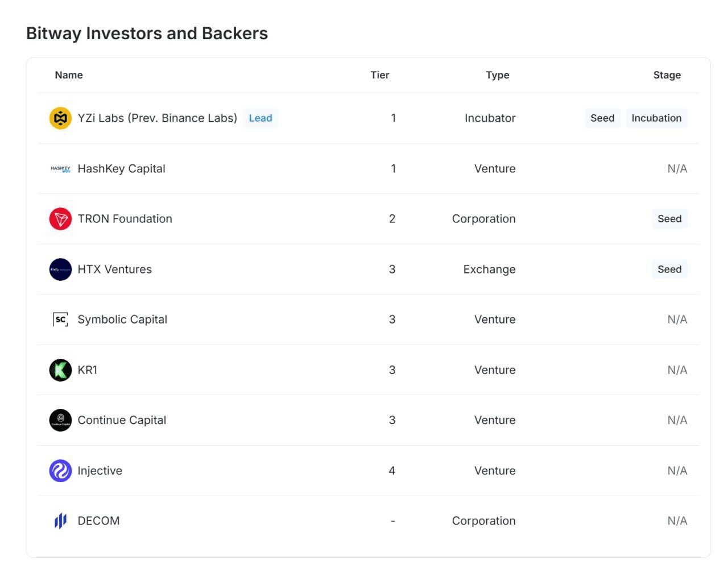Image resolution: width=728 pixels, height=580 pixels.
Task: Sort investors by the Tier column header
Action: coord(380,75)
